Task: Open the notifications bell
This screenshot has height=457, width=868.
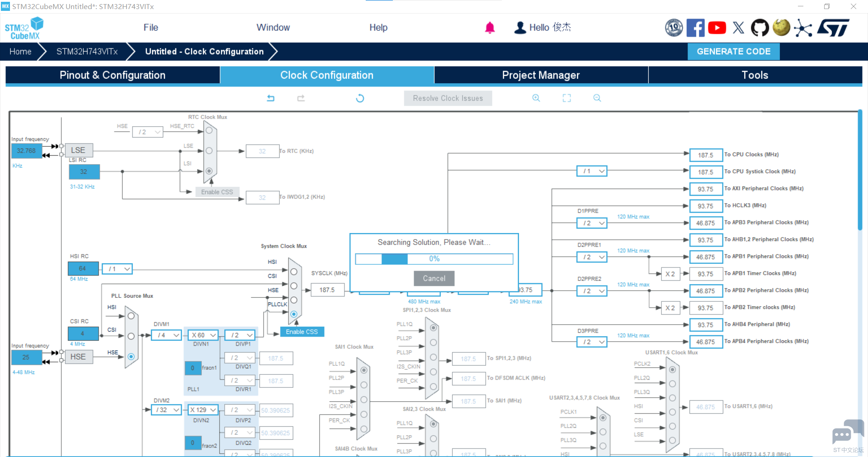Action: (x=490, y=28)
